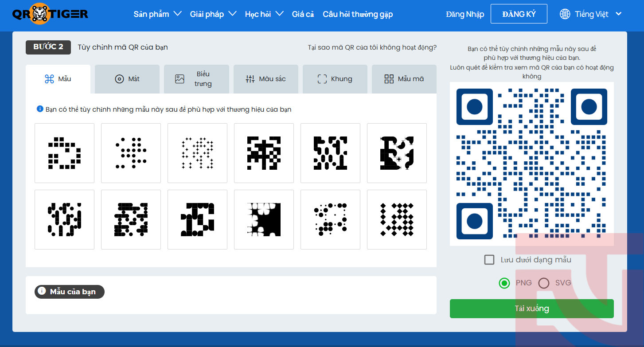Expand the Giải pháp menu
This screenshot has width=644, height=347.
[x=213, y=14]
